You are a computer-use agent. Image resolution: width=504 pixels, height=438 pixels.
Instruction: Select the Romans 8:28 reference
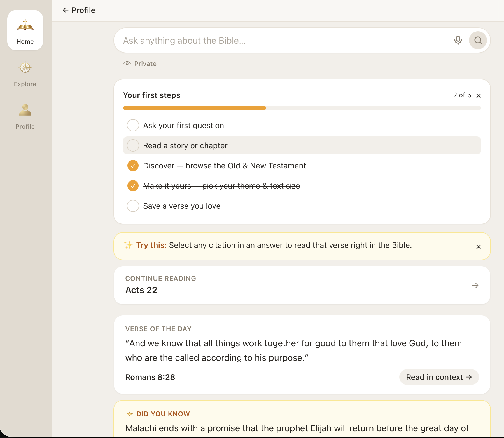click(150, 377)
